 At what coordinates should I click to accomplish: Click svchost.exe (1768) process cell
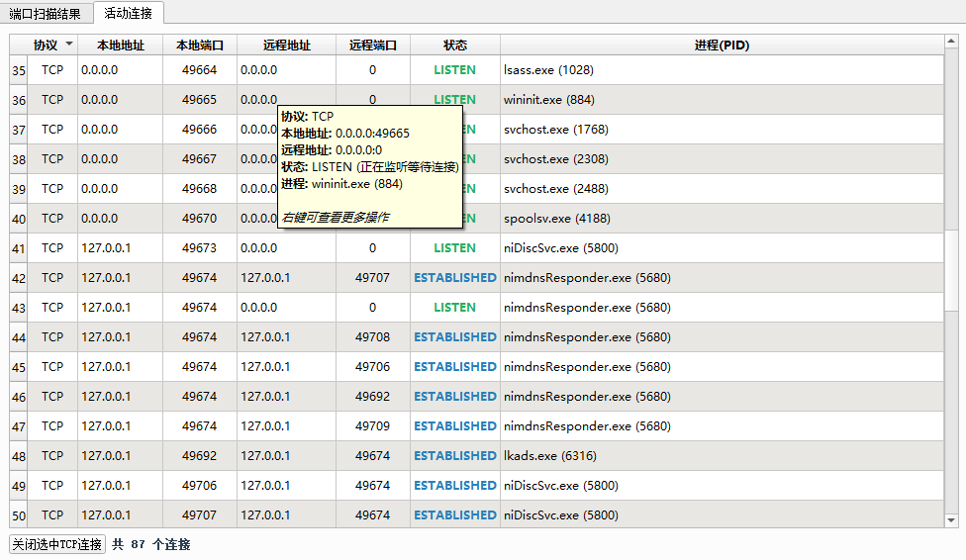pos(723,130)
